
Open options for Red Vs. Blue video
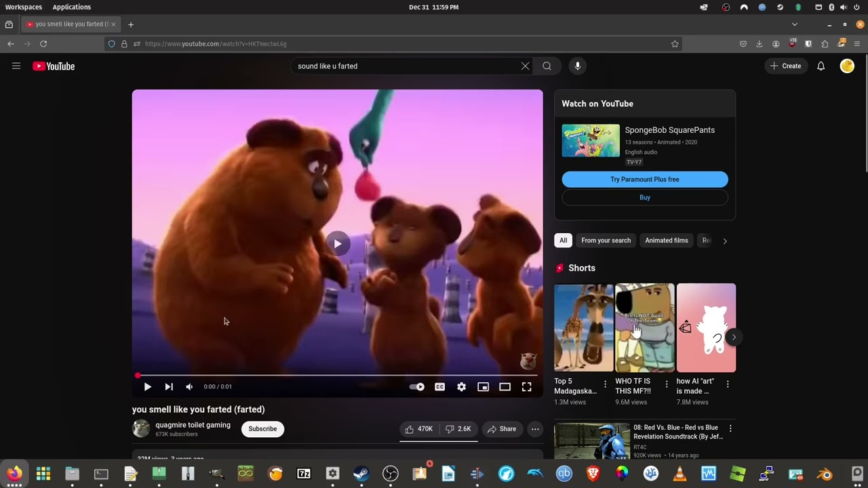click(730, 428)
